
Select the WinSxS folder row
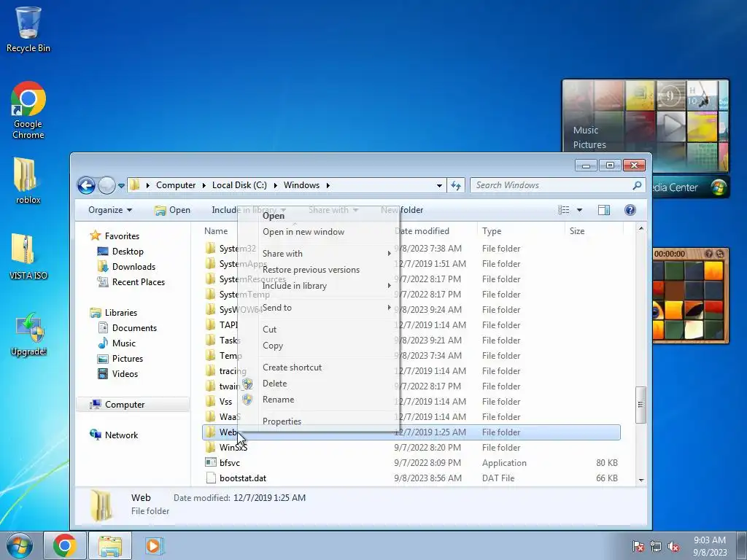(411, 448)
